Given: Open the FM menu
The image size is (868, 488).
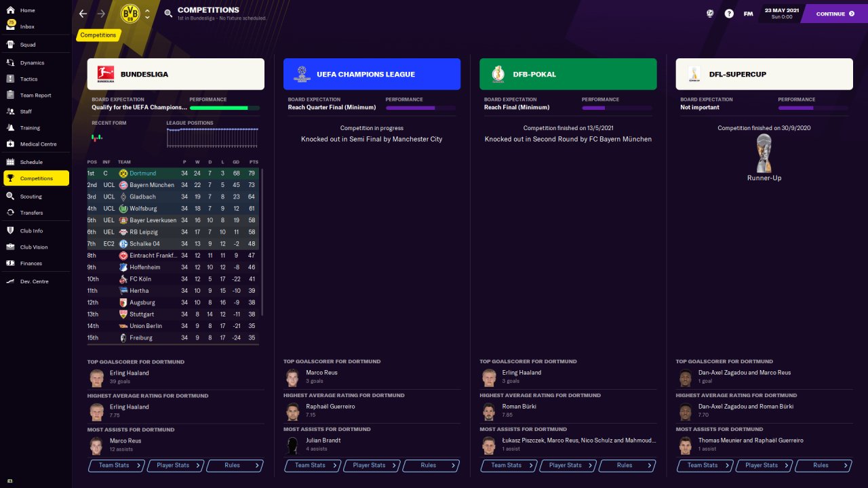Looking at the screenshot, I should [x=748, y=14].
